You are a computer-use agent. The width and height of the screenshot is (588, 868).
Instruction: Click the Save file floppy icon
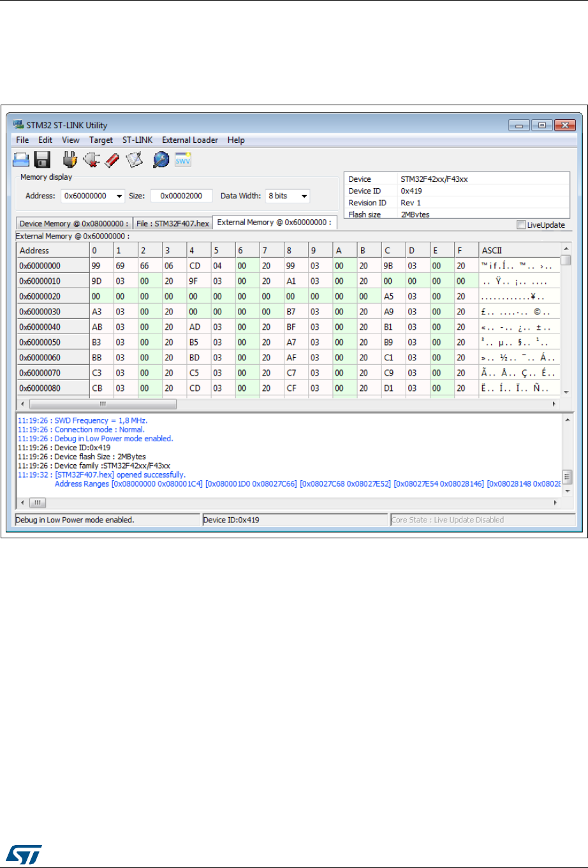click(43, 159)
